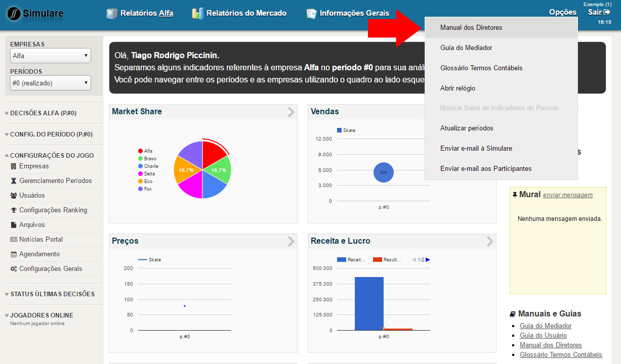Viewport: 621px width, 364px height.
Task: Click the Relatórios Alfa report icon
Action: click(111, 13)
